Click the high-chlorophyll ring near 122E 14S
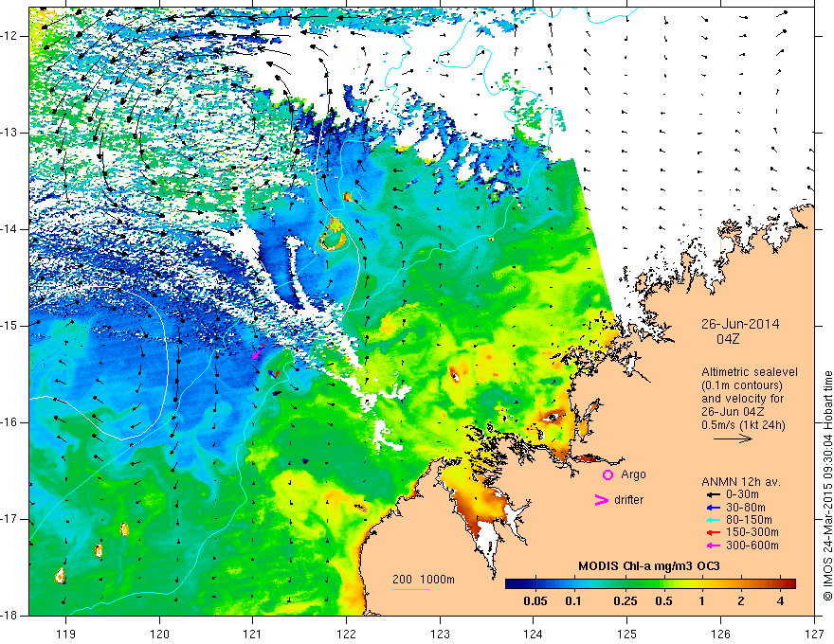 pyautogui.click(x=333, y=241)
